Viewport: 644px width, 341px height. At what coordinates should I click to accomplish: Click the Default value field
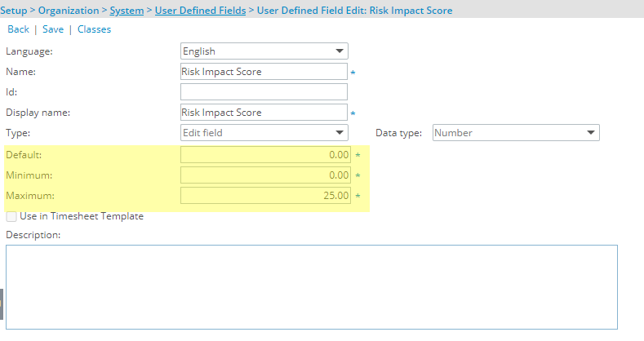[265, 155]
